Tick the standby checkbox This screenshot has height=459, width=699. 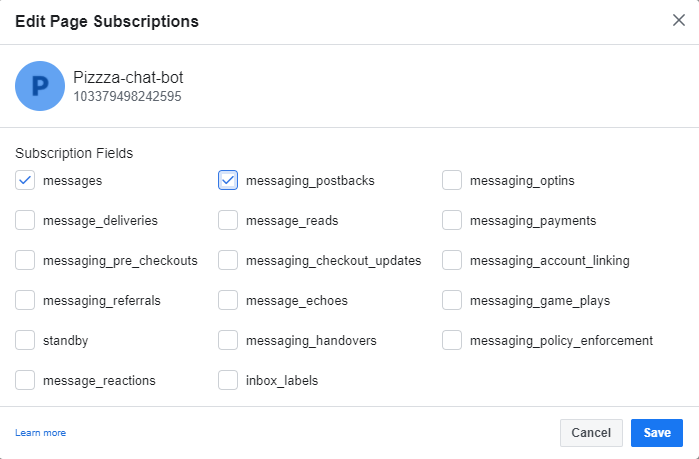25,340
